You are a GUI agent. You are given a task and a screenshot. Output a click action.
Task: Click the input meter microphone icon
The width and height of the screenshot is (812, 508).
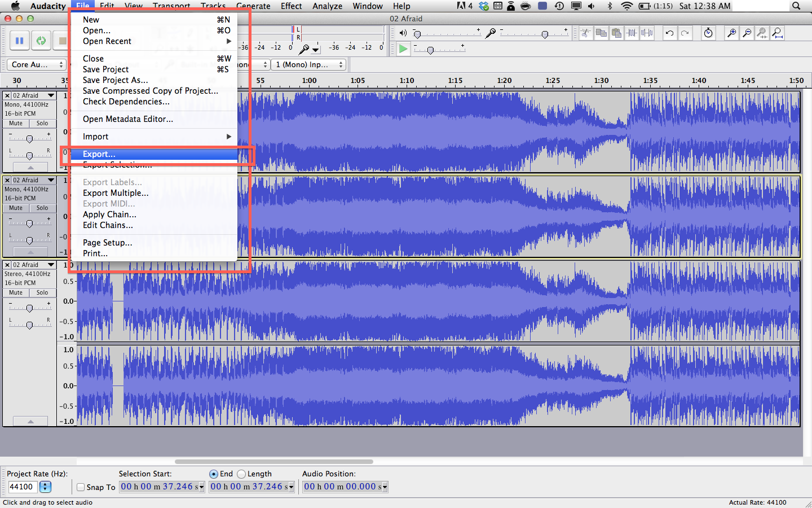tap(304, 49)
